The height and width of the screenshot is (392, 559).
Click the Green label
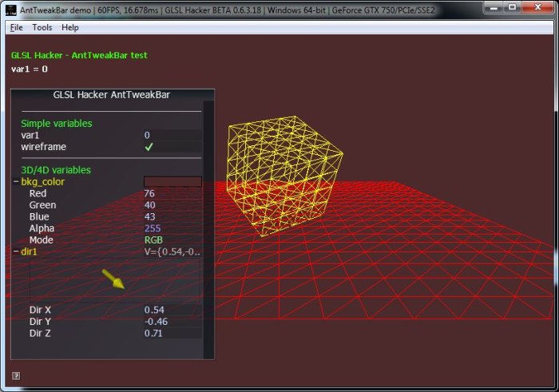tap(43, 205)
